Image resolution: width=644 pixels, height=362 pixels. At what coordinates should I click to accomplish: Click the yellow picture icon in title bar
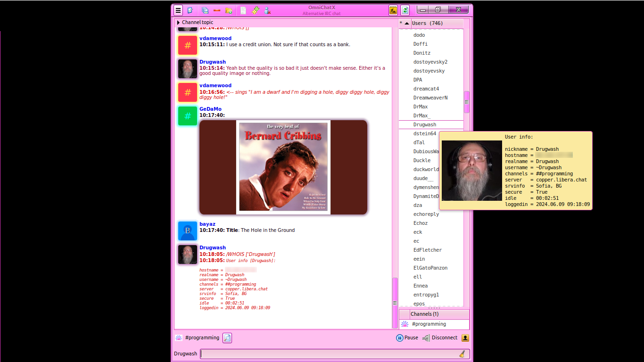(x=393, y=10)
